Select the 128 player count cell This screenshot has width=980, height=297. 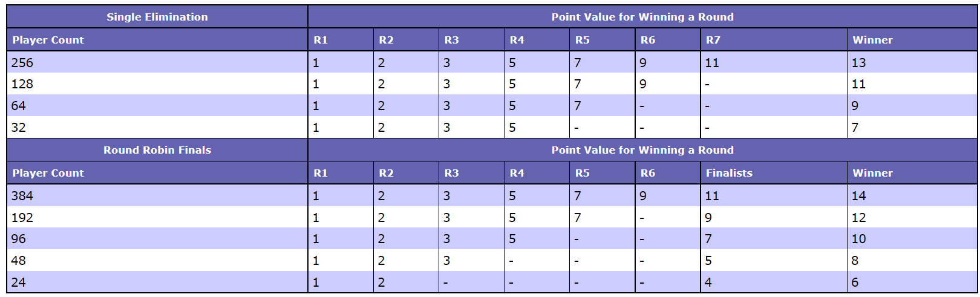(x=22, y=84)
